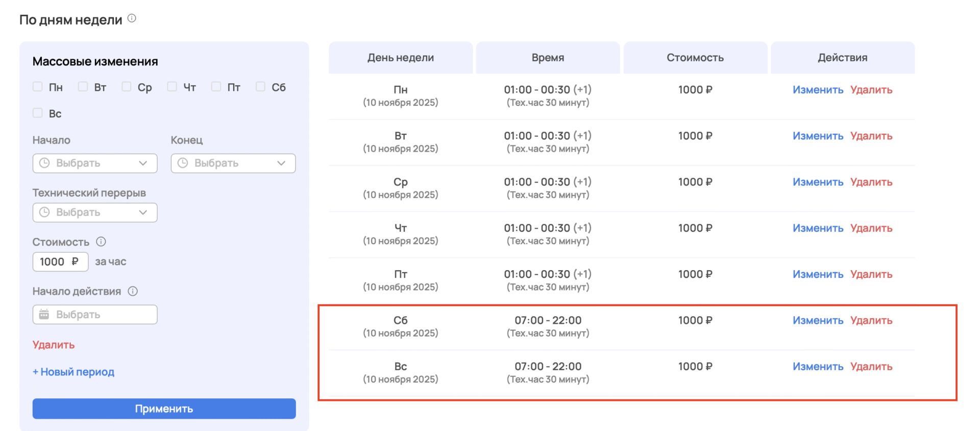Click «Удалить» for the Пн row

click(x=871, y=90)
